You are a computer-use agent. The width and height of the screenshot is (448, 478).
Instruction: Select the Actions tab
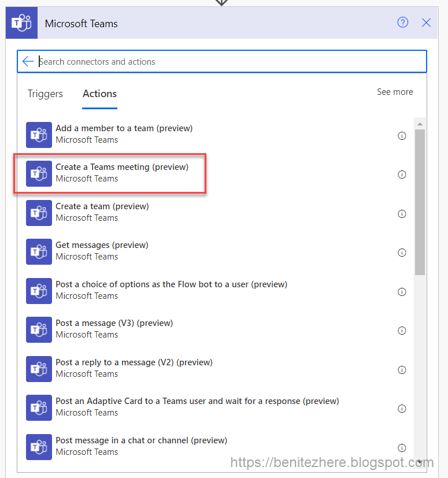[x=100, y=94]
